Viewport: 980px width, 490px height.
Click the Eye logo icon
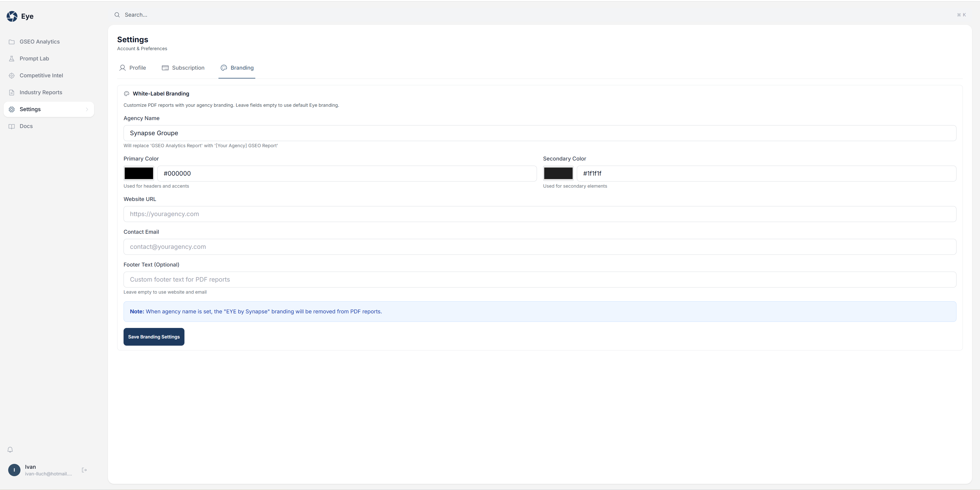[x=12, y=16]
